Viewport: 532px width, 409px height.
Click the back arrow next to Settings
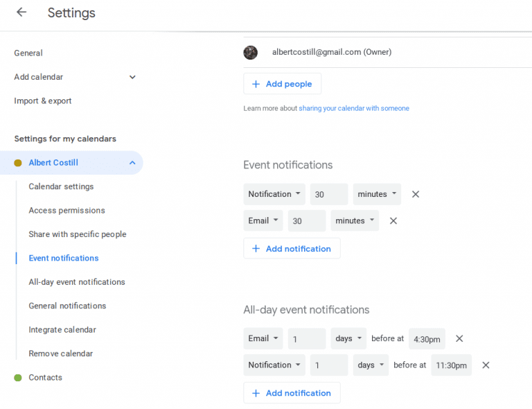(x=21, y=12)
